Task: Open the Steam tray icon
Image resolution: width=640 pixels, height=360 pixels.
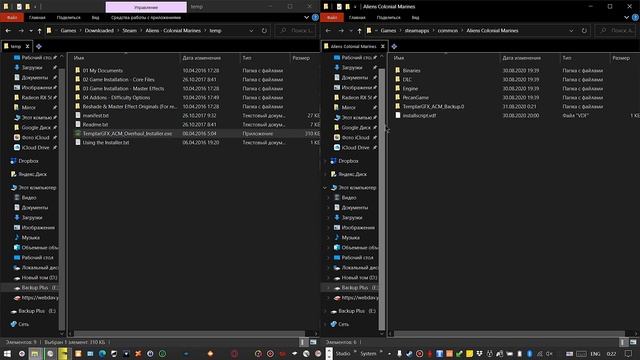Action: (x=409, y=353)
